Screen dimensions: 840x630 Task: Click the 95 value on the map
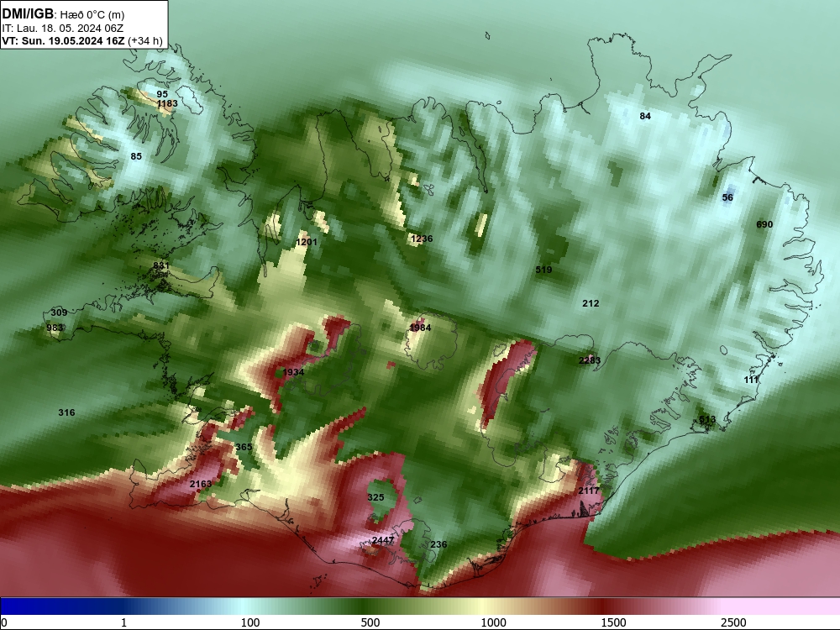coord(162,94)
